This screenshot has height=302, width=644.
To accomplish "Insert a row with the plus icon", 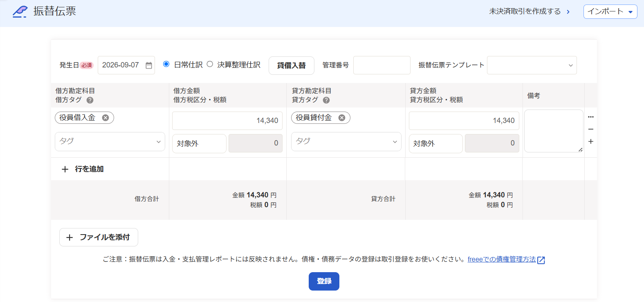I will [x=591, y=141].
